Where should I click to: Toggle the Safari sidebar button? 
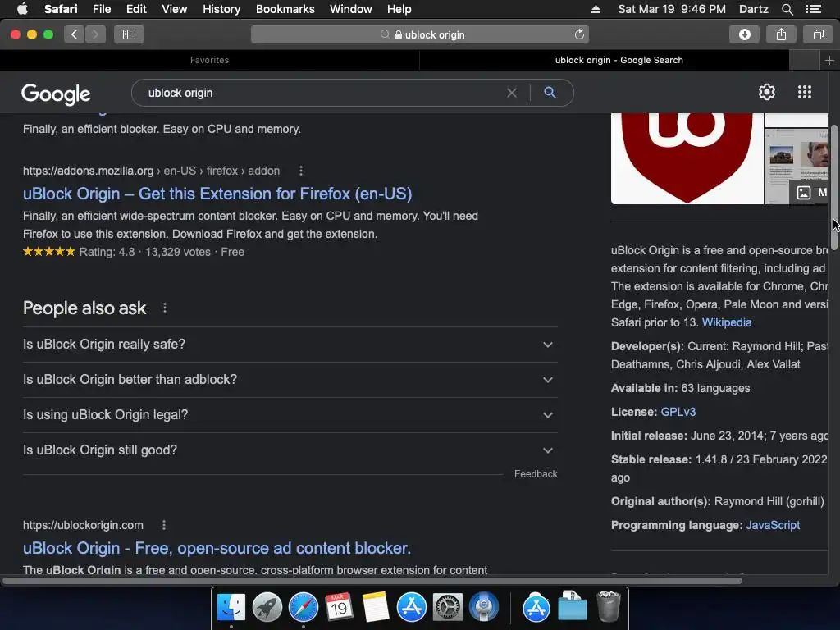click(129, 34)
